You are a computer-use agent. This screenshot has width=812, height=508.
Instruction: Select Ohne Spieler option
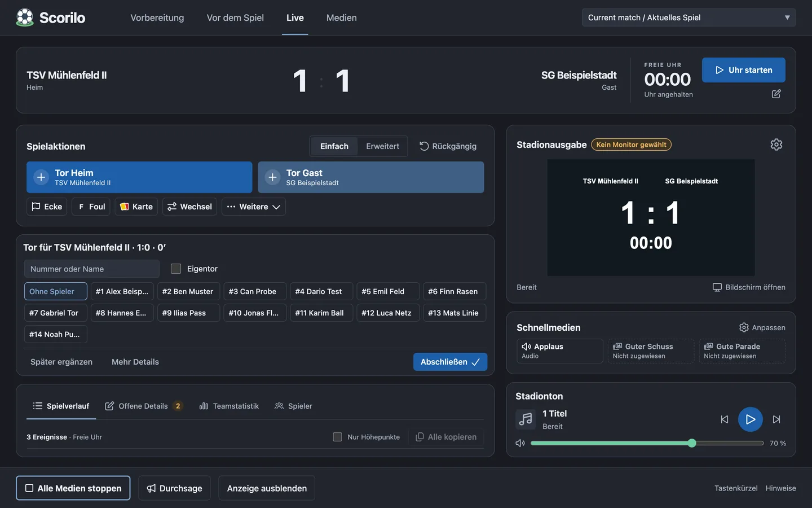[x=56, y=291]
